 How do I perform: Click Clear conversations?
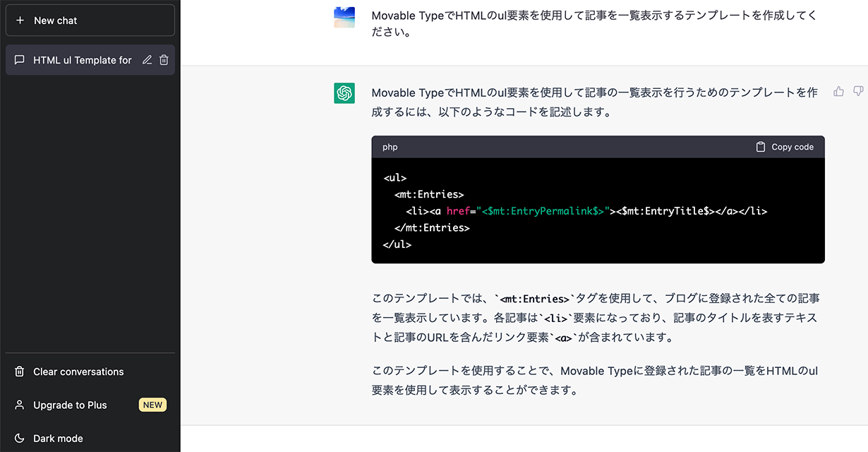[x=78, y=371]
